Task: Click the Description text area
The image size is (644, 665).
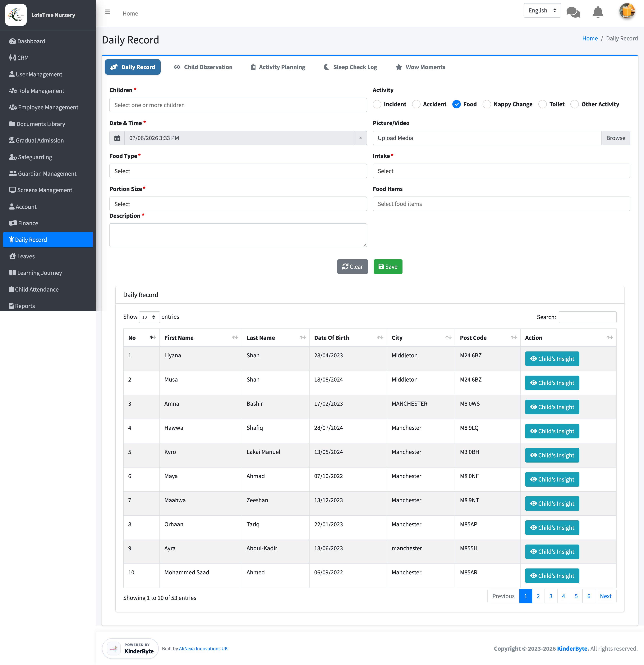Action: pos(238,235)
